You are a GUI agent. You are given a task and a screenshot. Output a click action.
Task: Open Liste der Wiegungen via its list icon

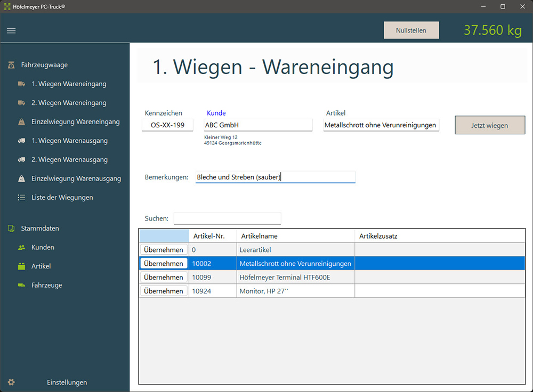[21, 197]
